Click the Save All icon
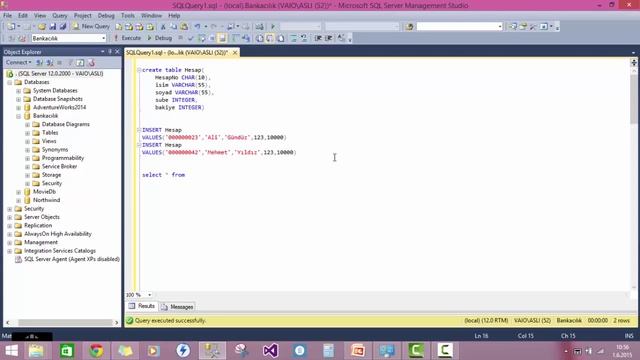The image size is (640, 360). pos(63,27)
